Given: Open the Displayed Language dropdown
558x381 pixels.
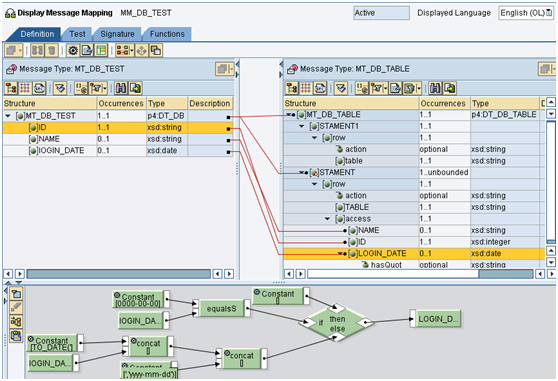Looking at the screenshot, I should (x=526, y=13).
